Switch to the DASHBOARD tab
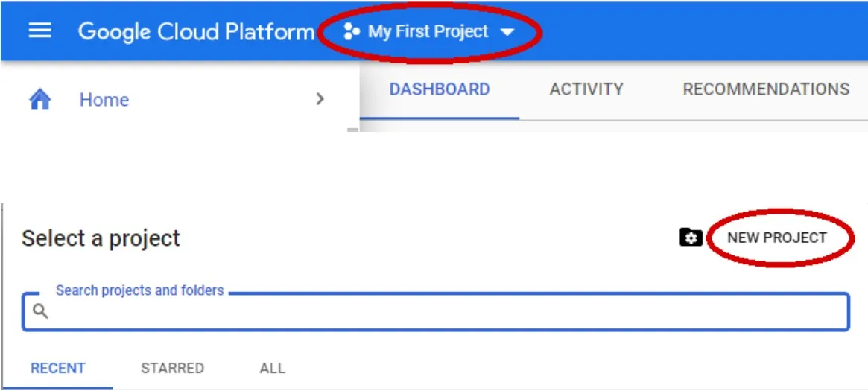This screenshot has height=391, width=868. pyautogui.click(x=440, y=89)
